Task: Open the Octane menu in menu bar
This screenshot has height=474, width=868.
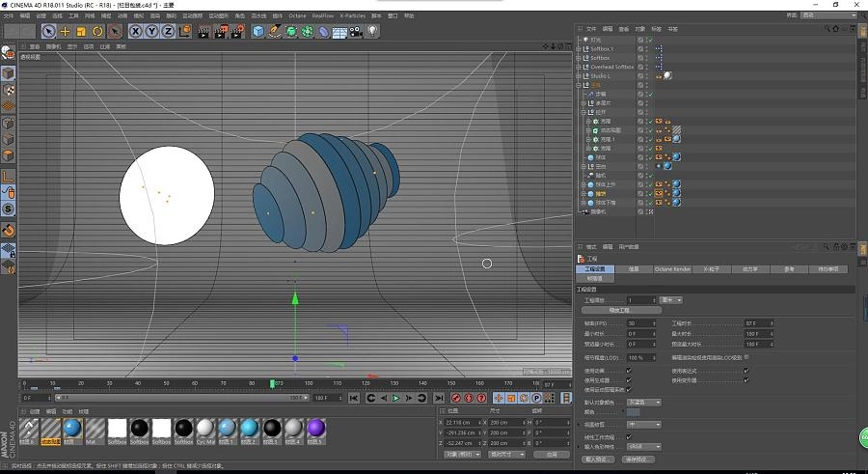Action: (297, 15)
